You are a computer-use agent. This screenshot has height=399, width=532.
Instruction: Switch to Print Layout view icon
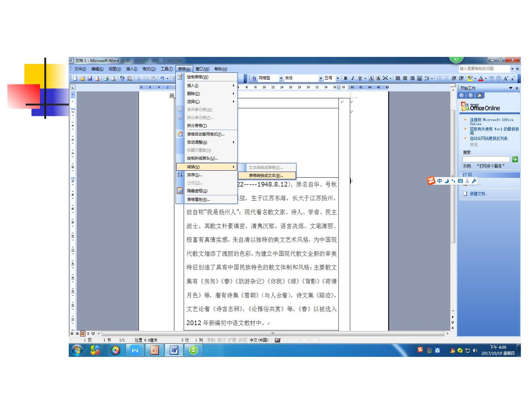[83, 333]
